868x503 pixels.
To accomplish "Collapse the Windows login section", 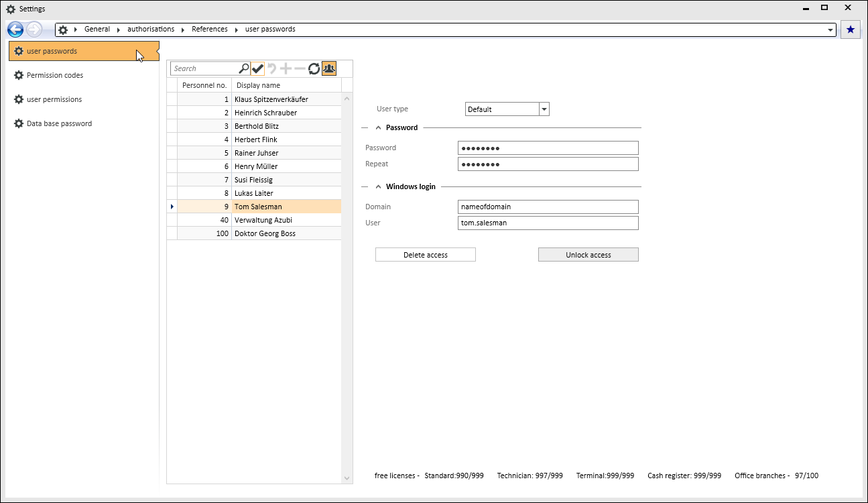I will point(378,186).
